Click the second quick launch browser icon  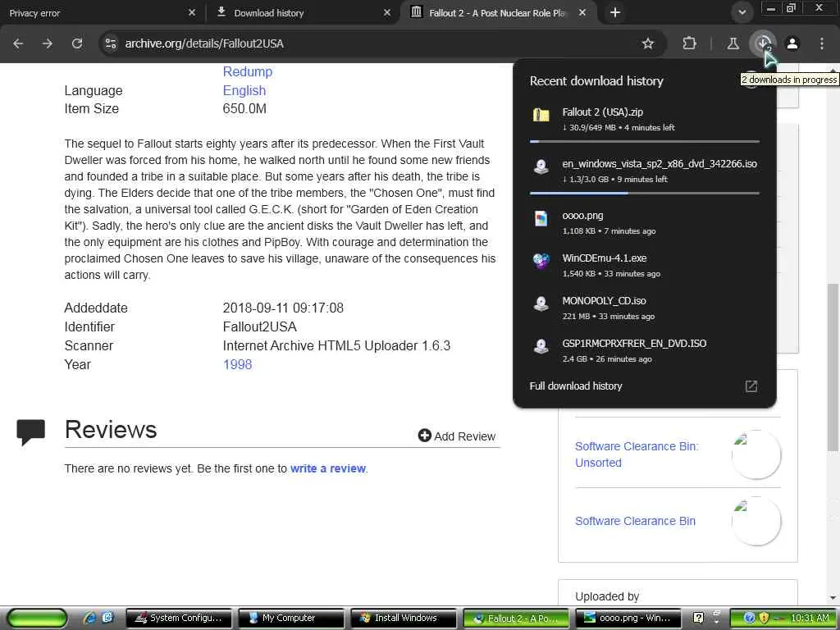107,618
